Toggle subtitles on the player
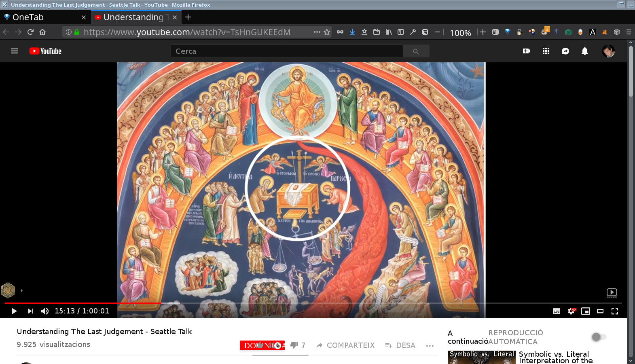Viewport: 635px width, 364px height. (557, 311)
